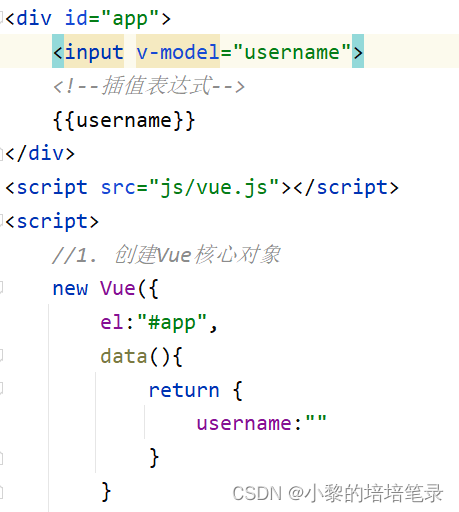Click the 创建Vue核心对象 comment line
The width and height of the screenshot is (459, 512).
(166, 255)
